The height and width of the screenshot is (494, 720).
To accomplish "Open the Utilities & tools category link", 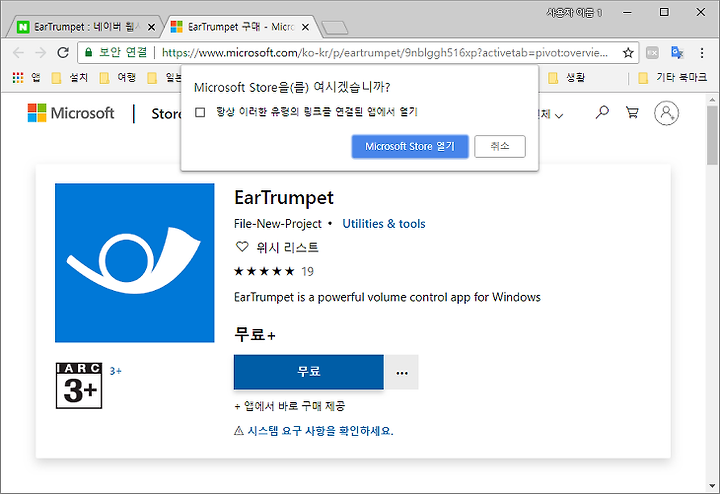I will (384, 224).
